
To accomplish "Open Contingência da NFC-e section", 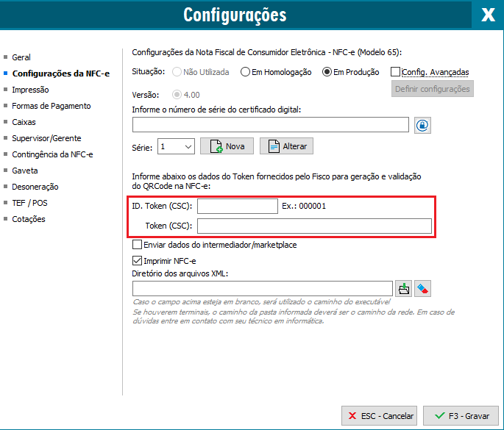I will pos(52,154).
